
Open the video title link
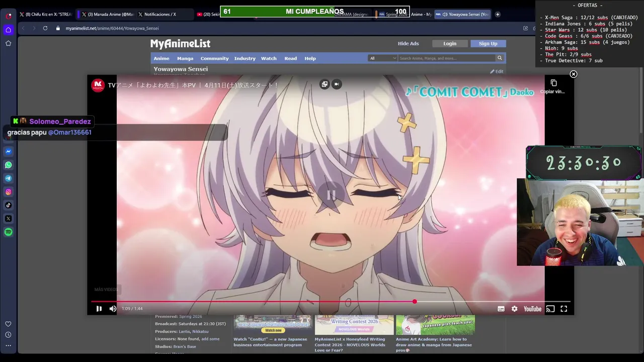click(193, 85)
